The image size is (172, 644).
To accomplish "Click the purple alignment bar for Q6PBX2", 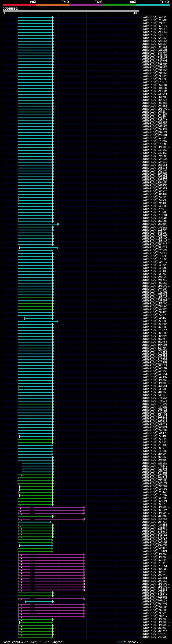I will [x=52, y=560].
